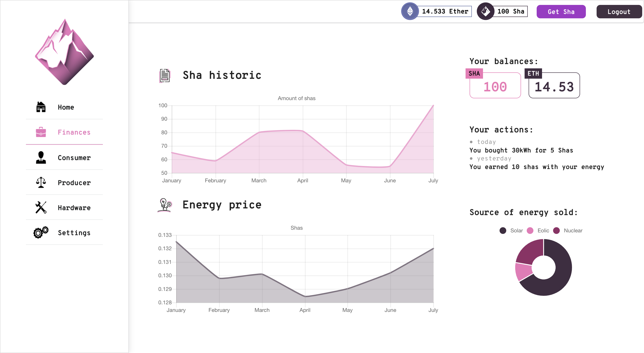Click the Sha historic document icon

[165, 76]
